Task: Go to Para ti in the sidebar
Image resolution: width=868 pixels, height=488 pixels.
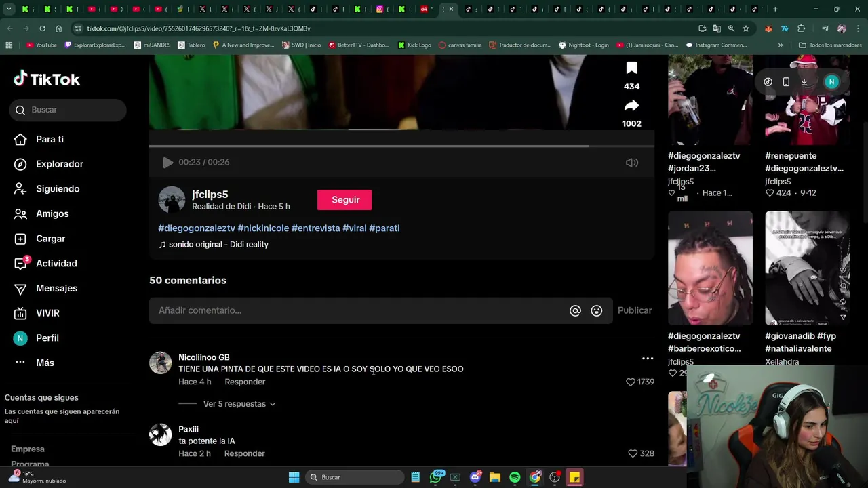Action: point(50,139)
